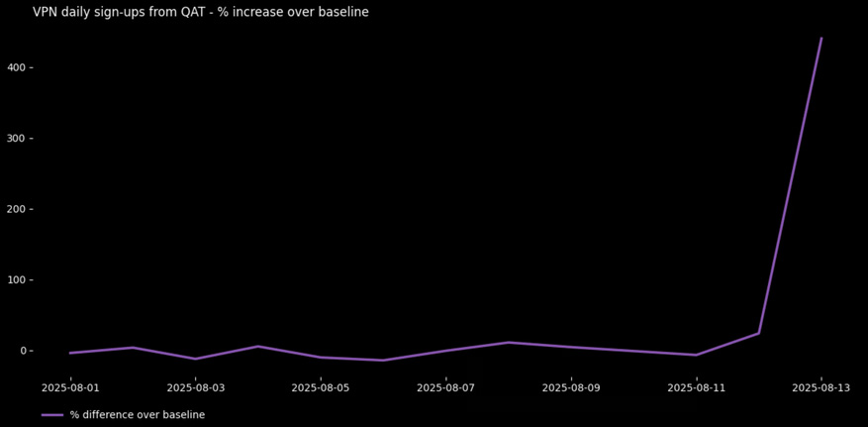
Task: Click the line's peak point at the top right
Action: coord(820,39)
